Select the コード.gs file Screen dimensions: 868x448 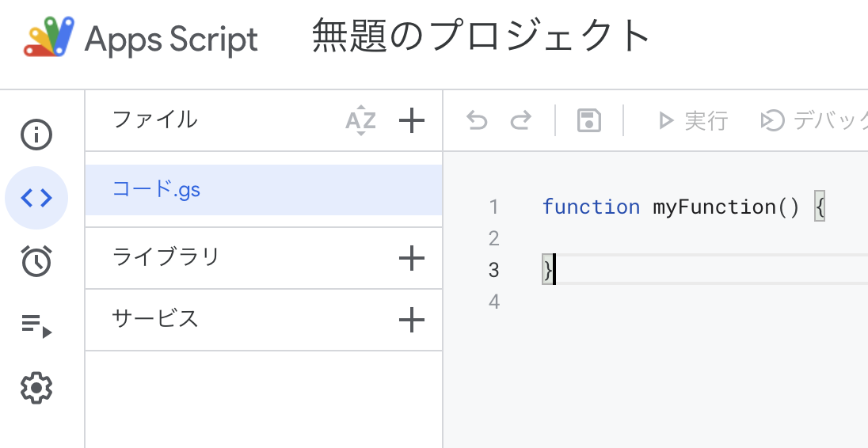pyautogui.click(x=264, y=190)
